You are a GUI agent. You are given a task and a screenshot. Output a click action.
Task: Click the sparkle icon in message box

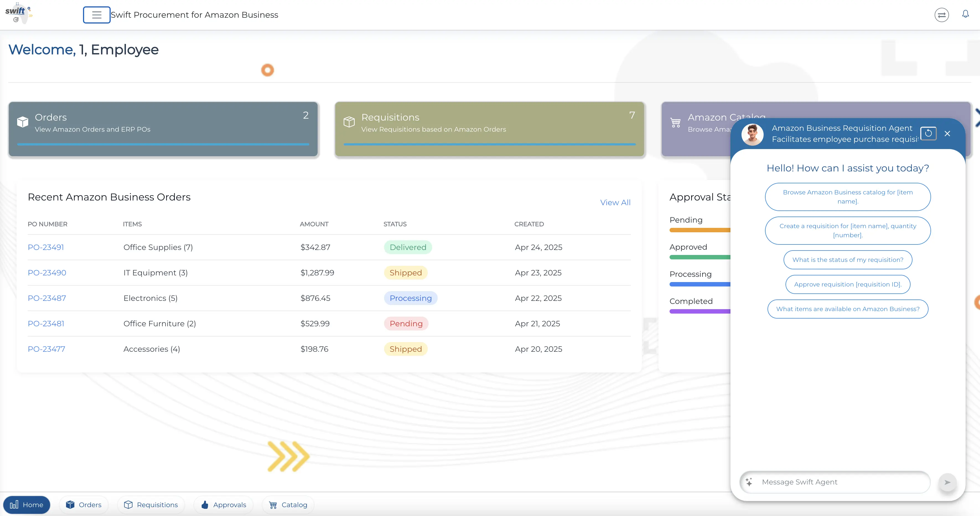tap(749, 482)
